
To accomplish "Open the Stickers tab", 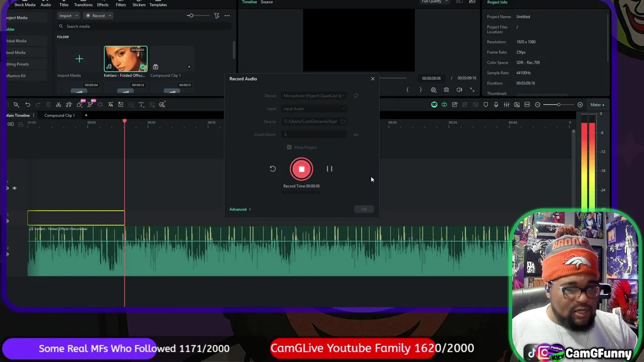I will click(139, 5).
